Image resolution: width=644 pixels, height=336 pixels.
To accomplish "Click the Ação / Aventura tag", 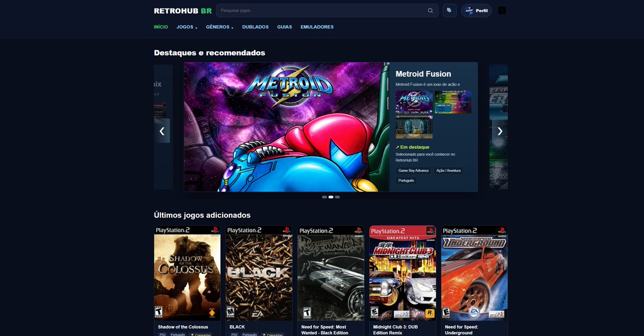I will point(448,170).
